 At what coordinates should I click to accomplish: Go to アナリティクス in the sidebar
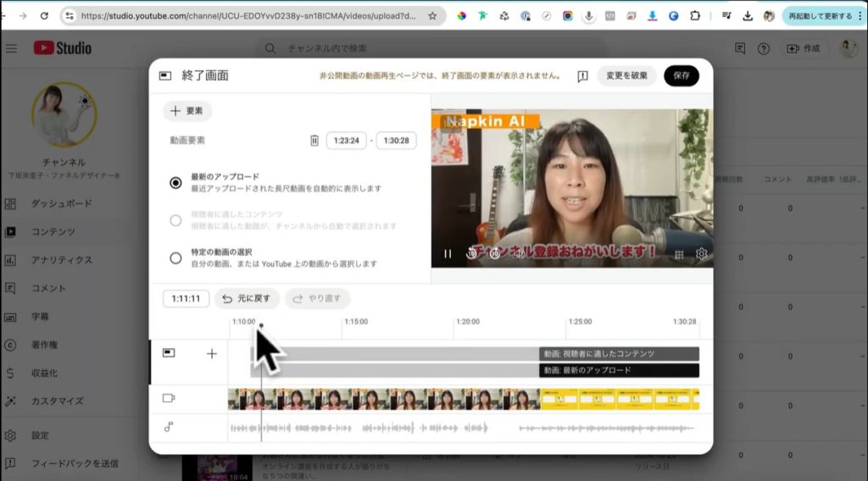tap(61, 260)
